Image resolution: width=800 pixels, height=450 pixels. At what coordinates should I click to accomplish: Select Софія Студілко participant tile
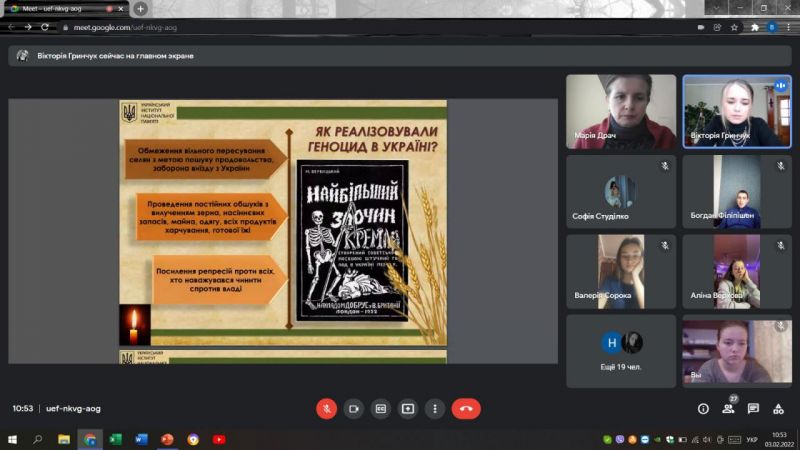[621, 191]
